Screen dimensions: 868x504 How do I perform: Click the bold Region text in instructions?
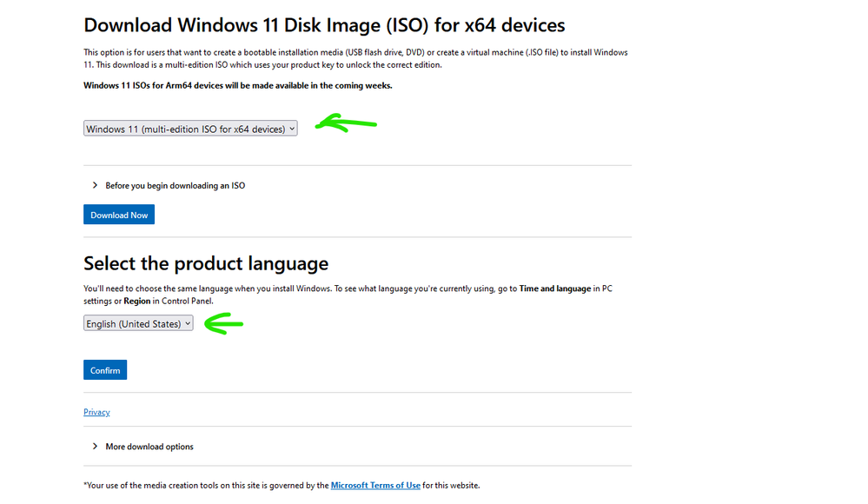click(x=137, y=301)
